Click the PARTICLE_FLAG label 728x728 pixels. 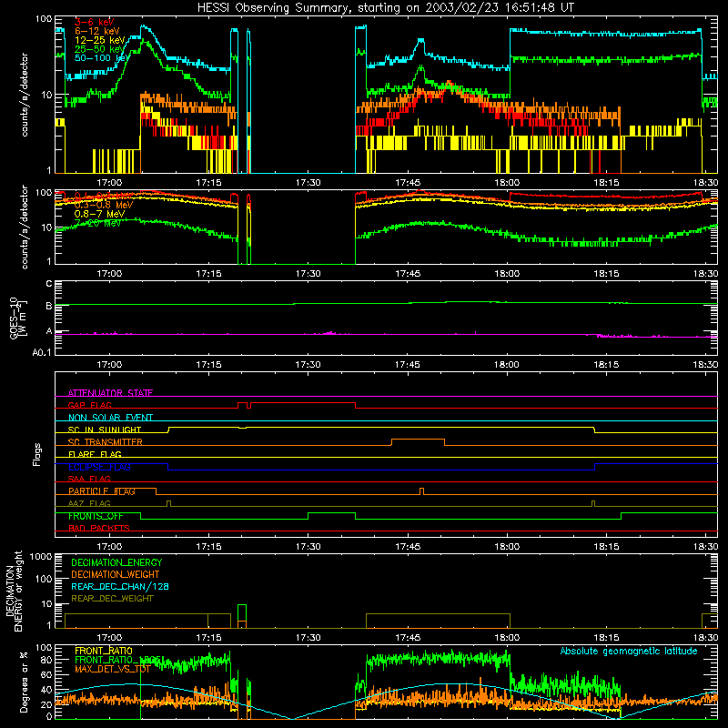[102, 491]
